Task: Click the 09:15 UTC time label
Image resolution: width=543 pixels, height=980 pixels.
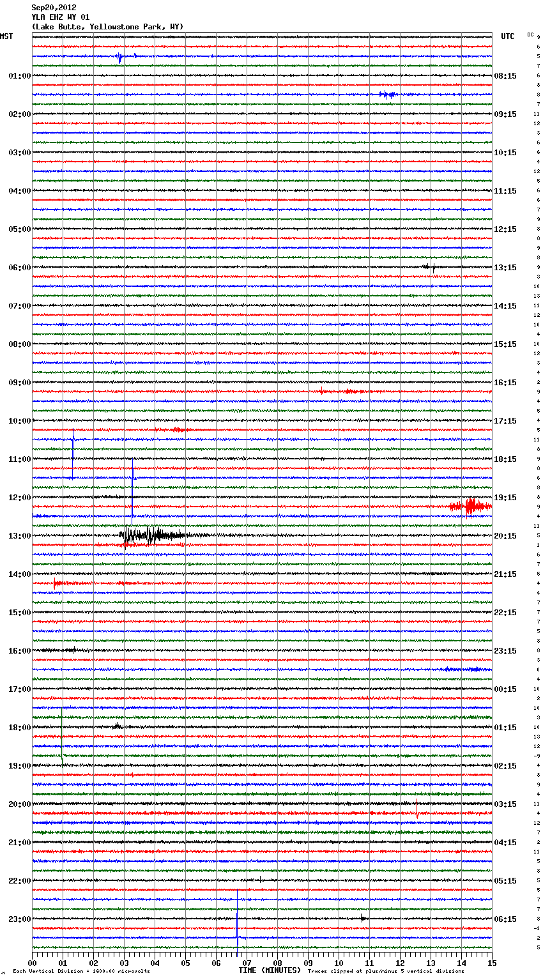Action: pos(505,114)
